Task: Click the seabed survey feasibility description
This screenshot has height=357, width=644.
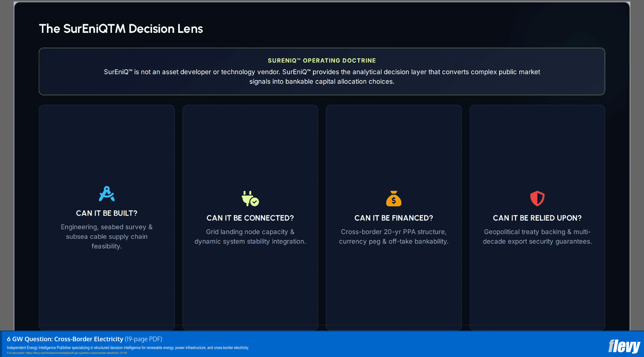Action: point(107,237)
